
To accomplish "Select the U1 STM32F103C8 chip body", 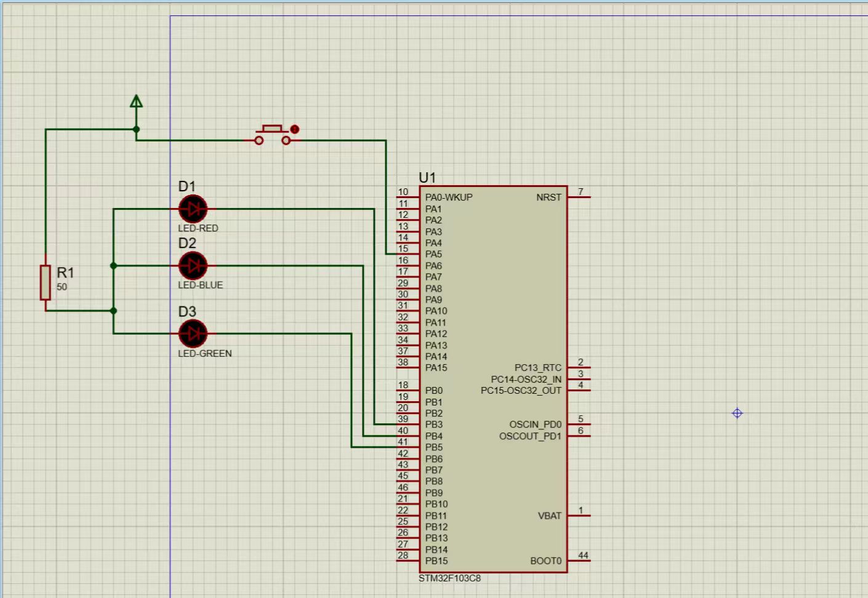I will point(493,379).
